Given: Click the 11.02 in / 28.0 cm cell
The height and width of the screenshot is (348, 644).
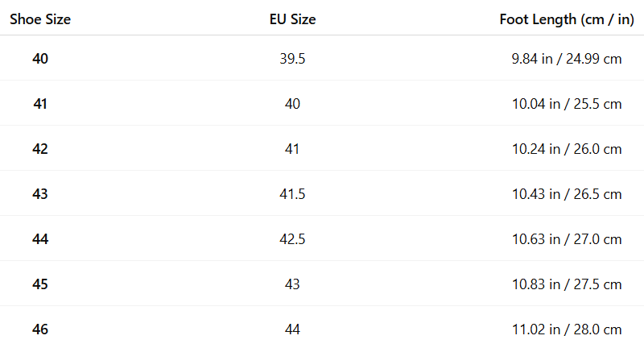Looking at the screenshot, I should point(567,329).
